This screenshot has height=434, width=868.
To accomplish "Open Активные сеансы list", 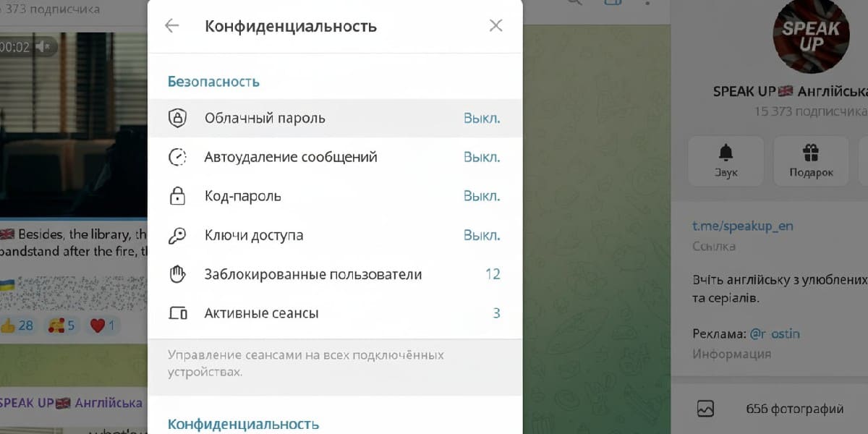I will coord(335,313).
